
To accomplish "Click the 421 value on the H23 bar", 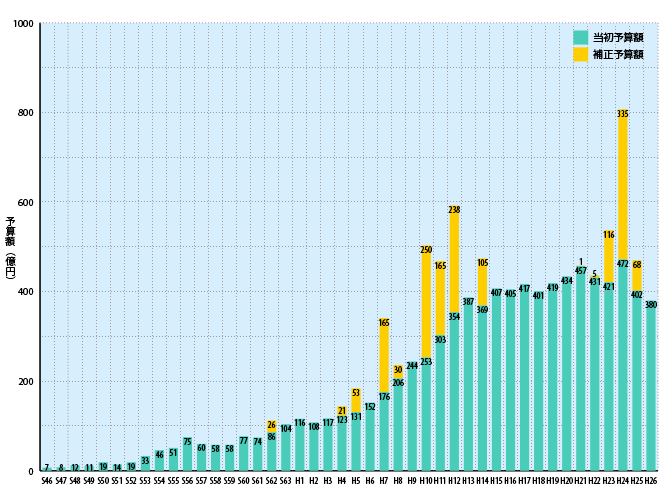I will [608, 286].
